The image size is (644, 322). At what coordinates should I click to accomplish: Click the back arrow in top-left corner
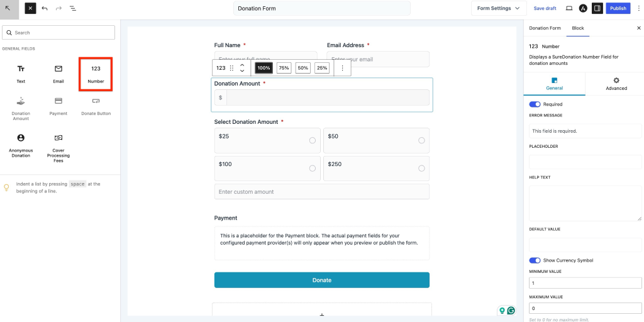click(x=8, y=8)
